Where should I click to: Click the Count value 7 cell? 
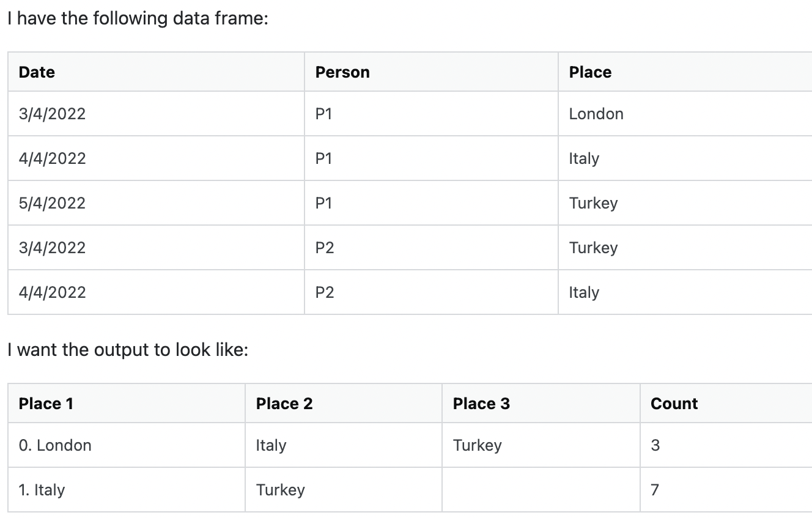pyautogui.click(x=655, y=490)
